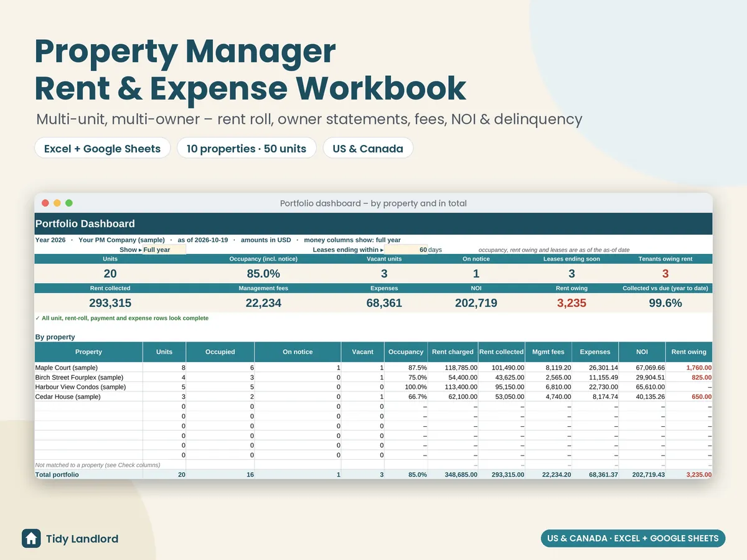This screenshot has width=747, height=560.
Task: Click the 'NOI' column header in the property table
Action: point(642,352)
